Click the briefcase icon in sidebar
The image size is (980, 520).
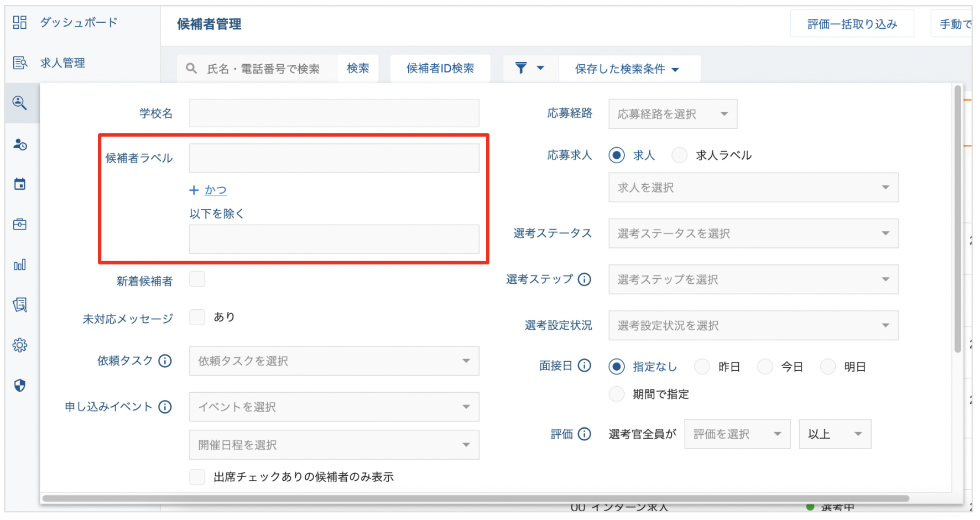[x=20, y=224]
